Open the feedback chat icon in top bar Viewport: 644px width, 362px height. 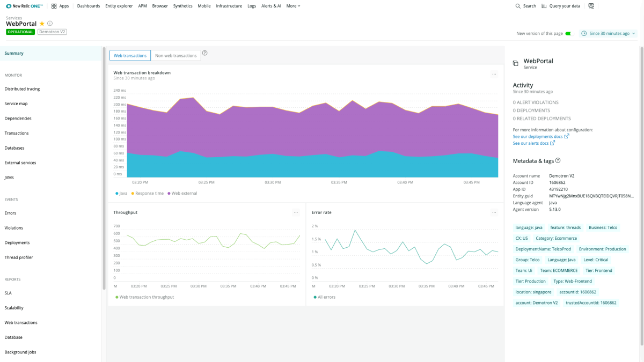(x=591, y=6)
